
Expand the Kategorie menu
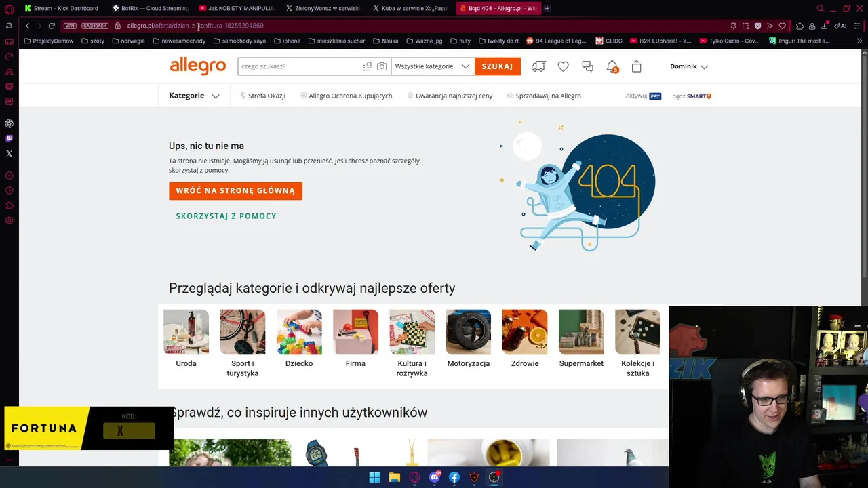tap(194, 96)
